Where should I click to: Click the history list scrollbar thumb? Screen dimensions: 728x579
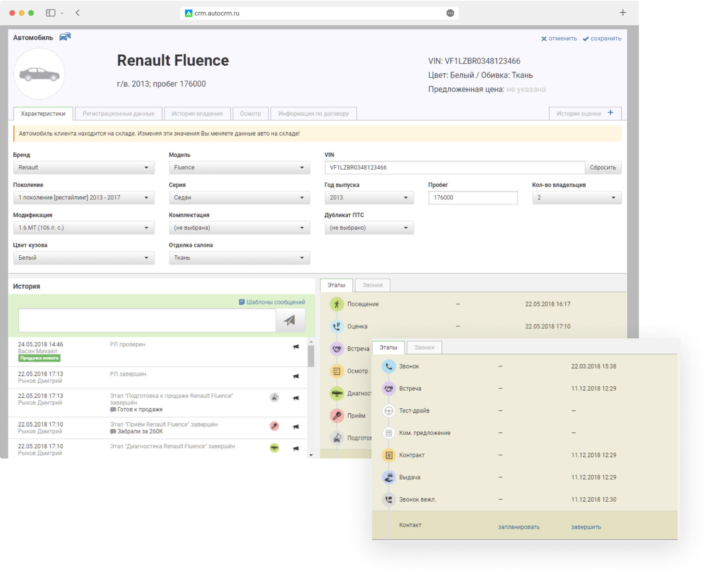[x=312, y=356]
